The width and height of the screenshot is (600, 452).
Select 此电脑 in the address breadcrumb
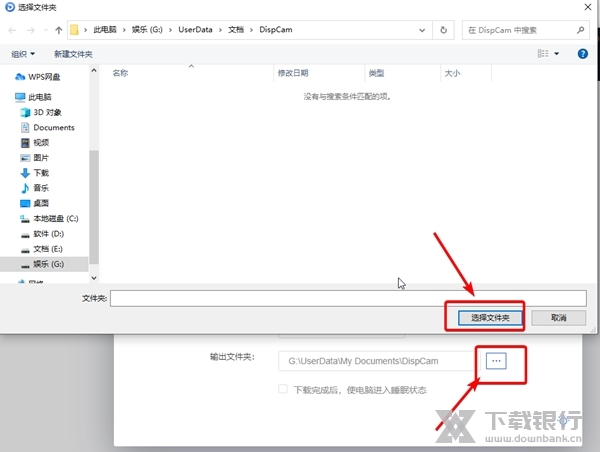pyautogui.click(x=105, y=30)
